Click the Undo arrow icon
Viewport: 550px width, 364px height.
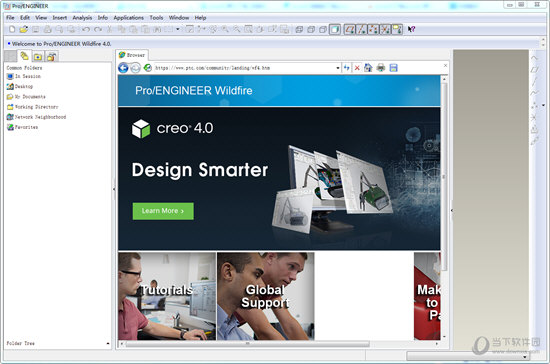pyautogui.click(x=86, y=29)
